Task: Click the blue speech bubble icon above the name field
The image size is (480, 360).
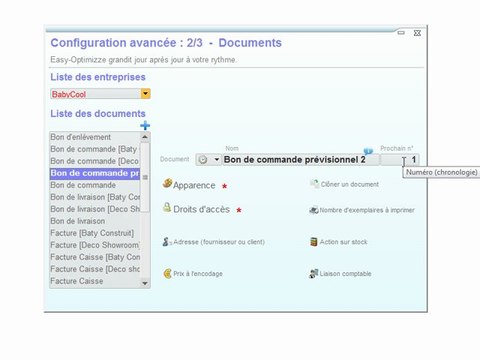Action: 368,152
